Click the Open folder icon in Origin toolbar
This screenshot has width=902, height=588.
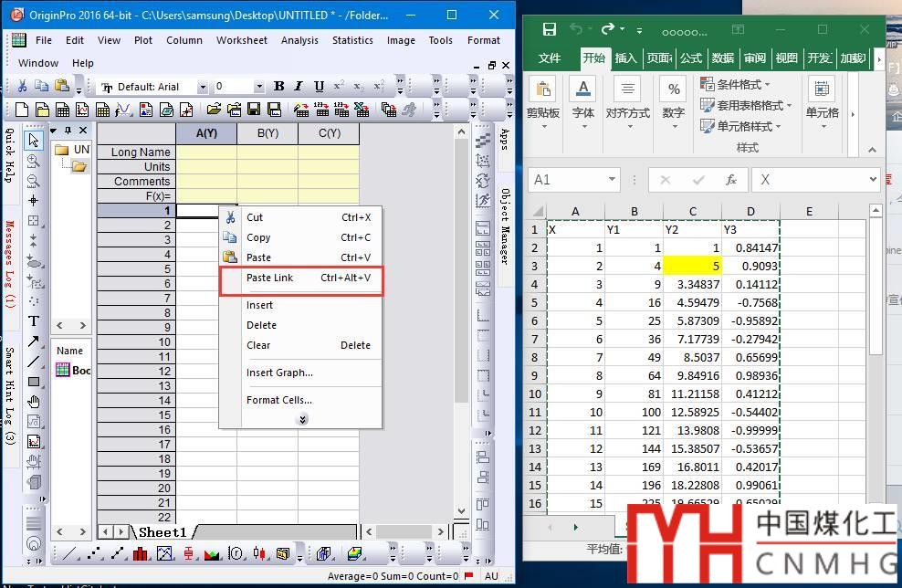pyautogui.click(x=214, y=110)
